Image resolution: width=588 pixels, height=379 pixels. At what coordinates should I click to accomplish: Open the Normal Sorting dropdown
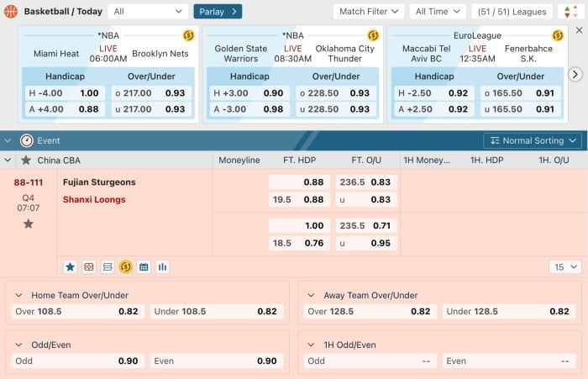[533, 140]
